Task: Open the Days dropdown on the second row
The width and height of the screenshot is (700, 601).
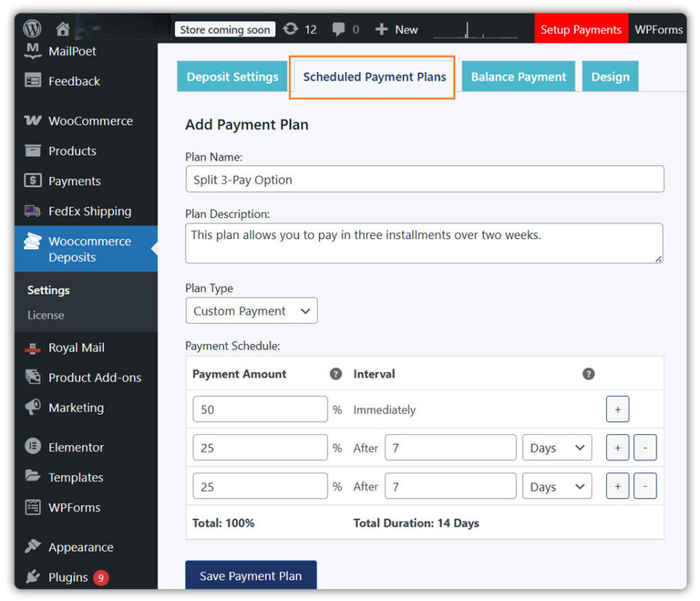Action: point(557,448)
